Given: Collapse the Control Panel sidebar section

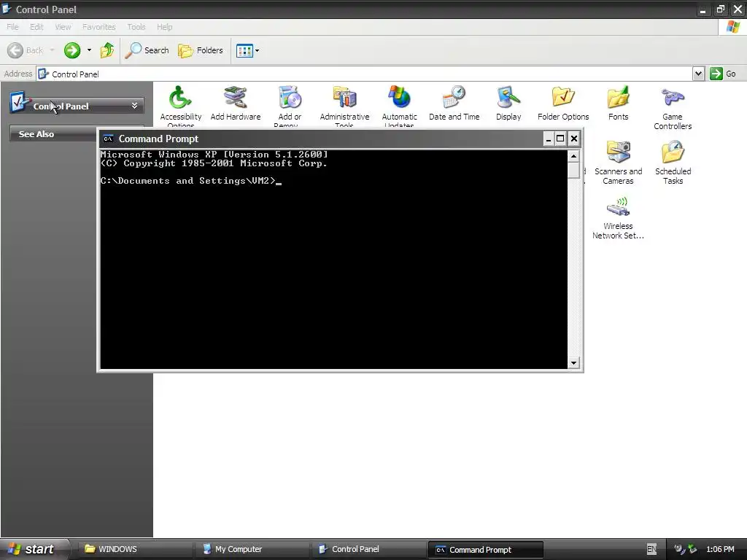Looking at the screenshot, I should click(x=135, y=106).
